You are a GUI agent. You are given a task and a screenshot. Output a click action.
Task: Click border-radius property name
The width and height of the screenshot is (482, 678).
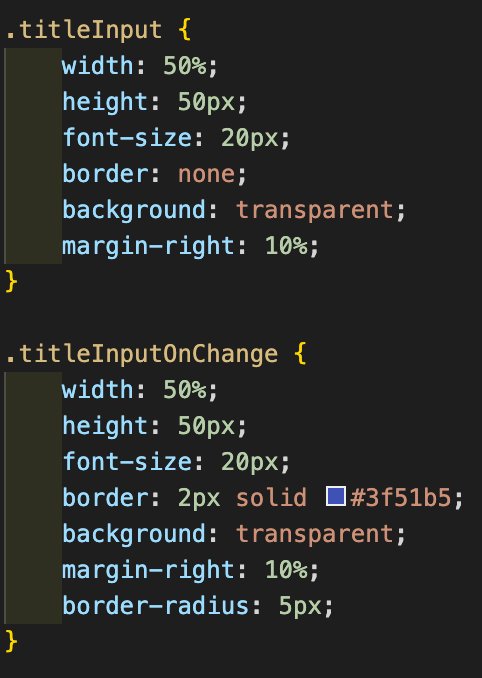pyautogui.click(x=156, y=605)
